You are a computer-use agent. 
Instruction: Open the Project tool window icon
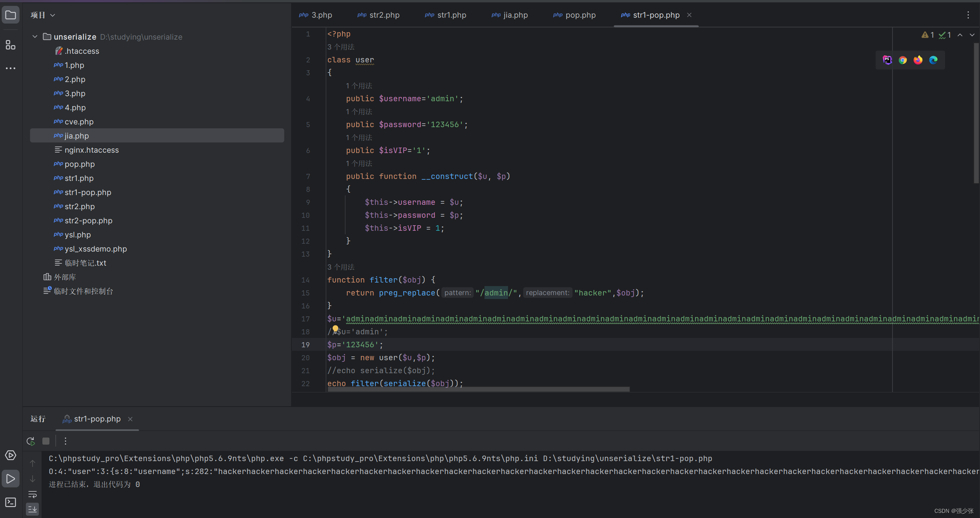pyautogui.click(x=11, y=15)
